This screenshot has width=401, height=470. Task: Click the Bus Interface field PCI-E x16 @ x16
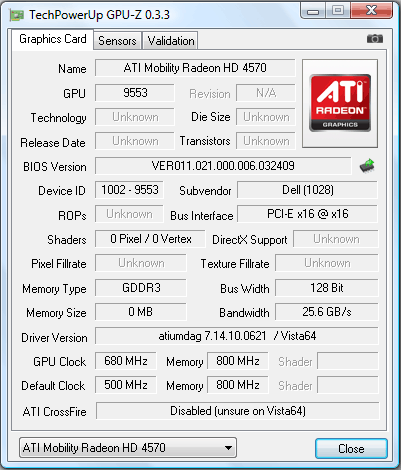(307, 214)
